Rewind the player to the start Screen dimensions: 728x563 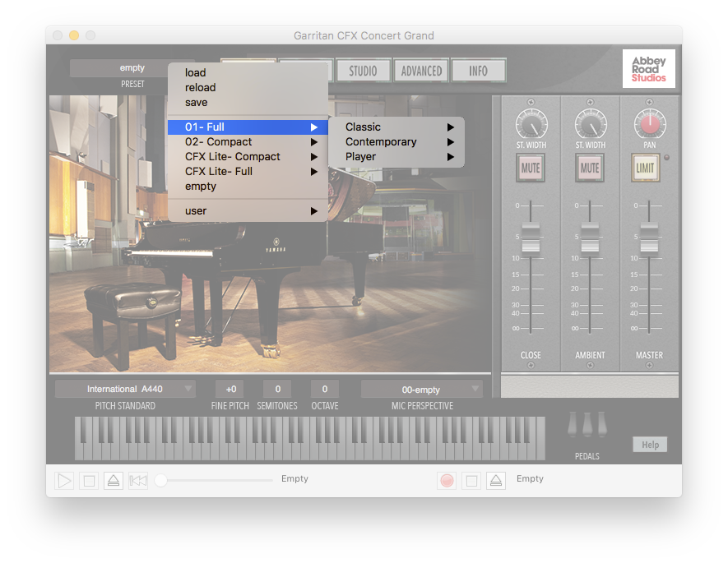click(x=138, y=481)
